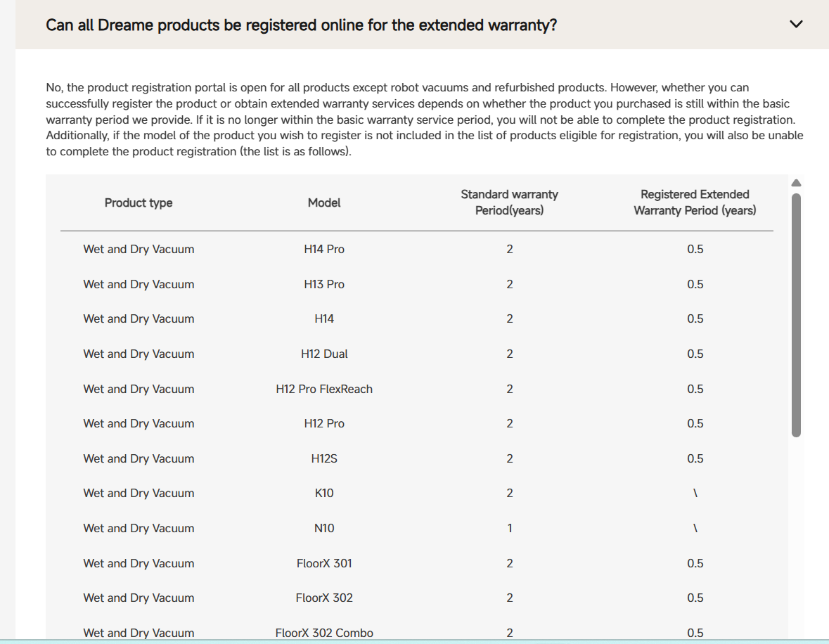Click the 0.5 extended value in FloorX 301 row
The height and width of the screenshot is (644, 829).
click(695, 563)
